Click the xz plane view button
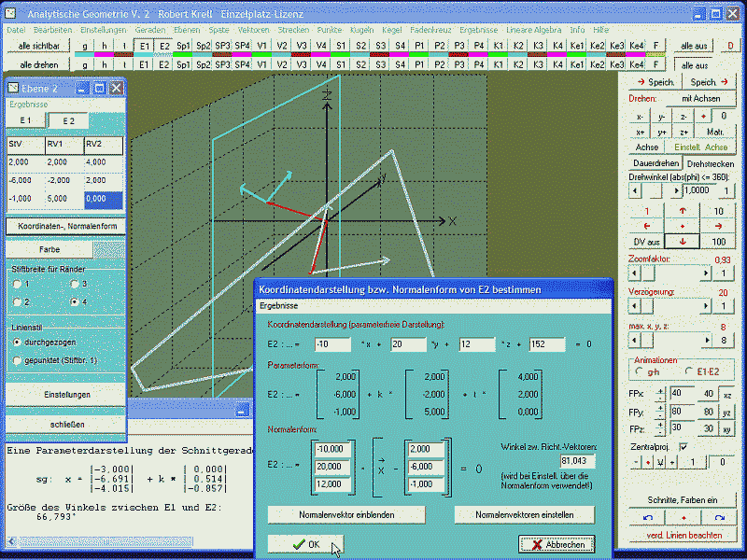 [726, 394]
